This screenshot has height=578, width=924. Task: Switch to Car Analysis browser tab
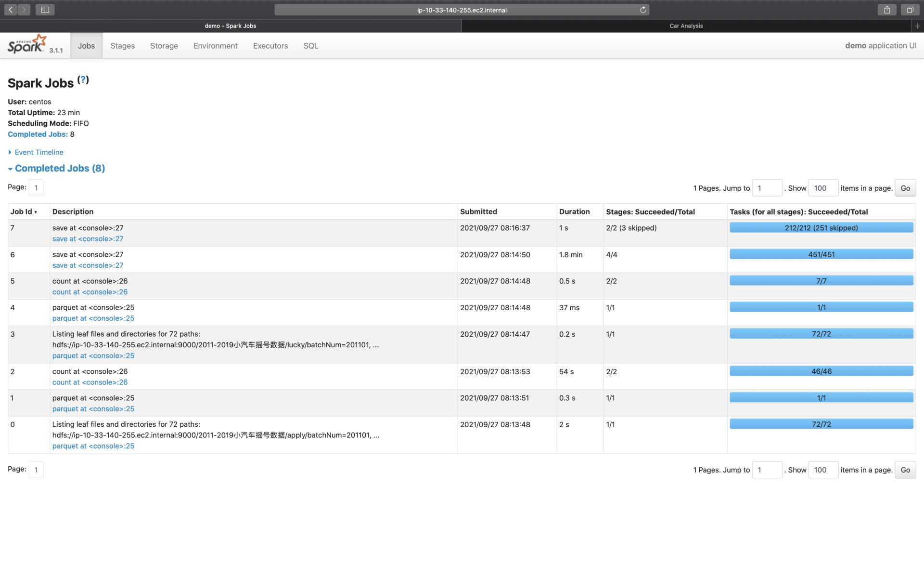click(686, 26)
